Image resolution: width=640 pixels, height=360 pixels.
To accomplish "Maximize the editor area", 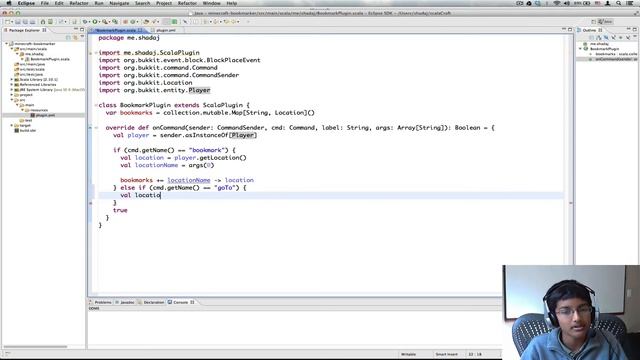I will point(570,29).
